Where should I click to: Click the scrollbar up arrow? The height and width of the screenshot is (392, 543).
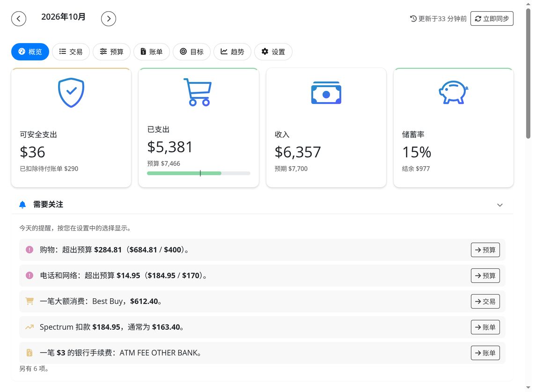528,4
